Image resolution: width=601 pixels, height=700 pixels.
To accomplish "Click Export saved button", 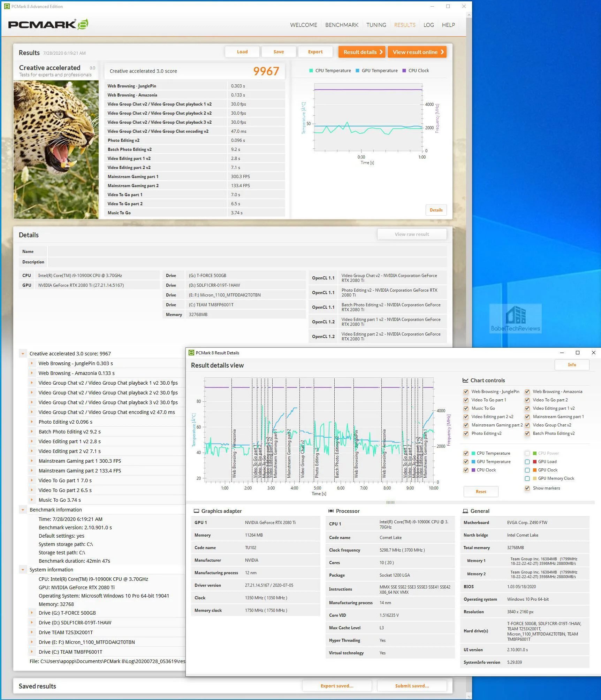I will [x=337, y=686].
